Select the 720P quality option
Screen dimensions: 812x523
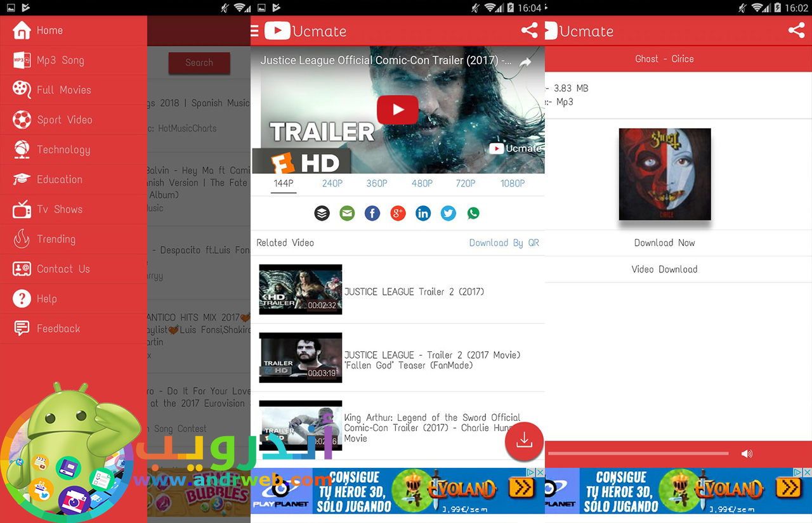click(466, 183)
